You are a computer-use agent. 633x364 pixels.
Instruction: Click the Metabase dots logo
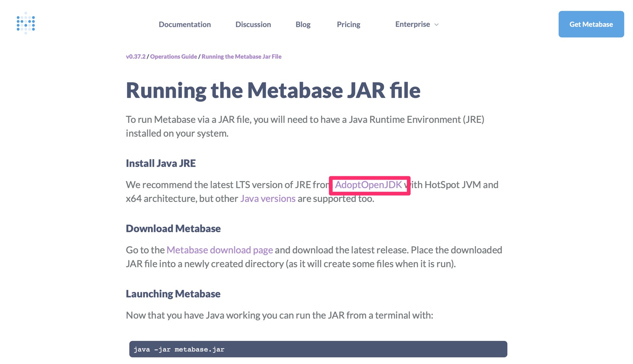pyautogui.click(x=26, y=23)
